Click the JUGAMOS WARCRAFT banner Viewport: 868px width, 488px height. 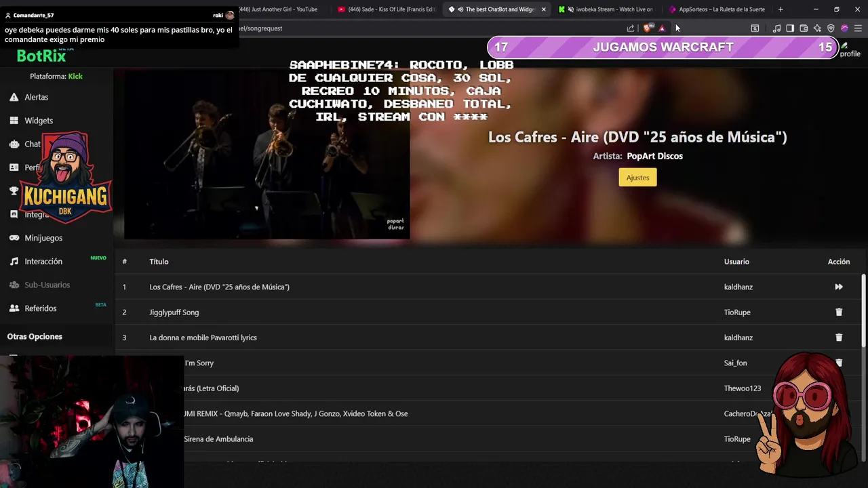[x=663, y=47]
